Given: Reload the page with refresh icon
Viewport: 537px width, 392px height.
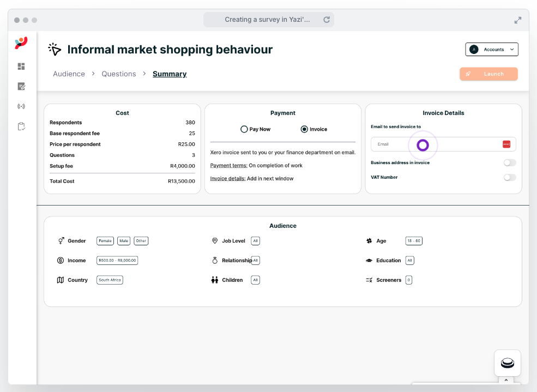Looking at the screenshot, I should (x=327, y=20).
